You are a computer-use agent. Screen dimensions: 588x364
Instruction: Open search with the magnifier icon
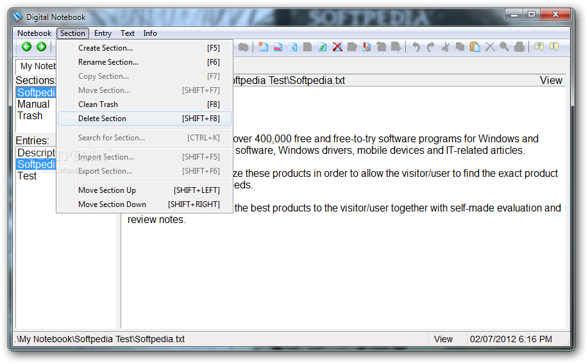505,47
